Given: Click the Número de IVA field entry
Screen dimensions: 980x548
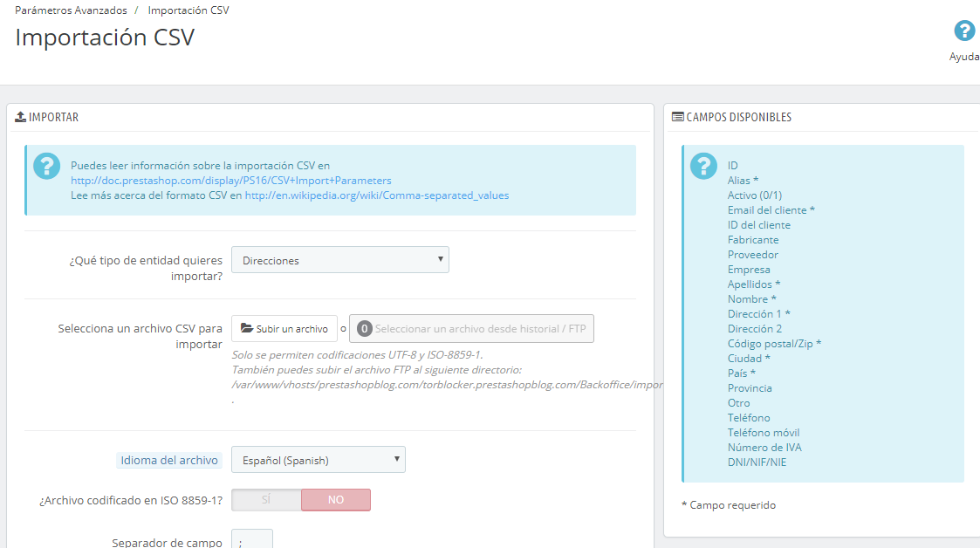Looking at the screenshot, I should (764, 448).
